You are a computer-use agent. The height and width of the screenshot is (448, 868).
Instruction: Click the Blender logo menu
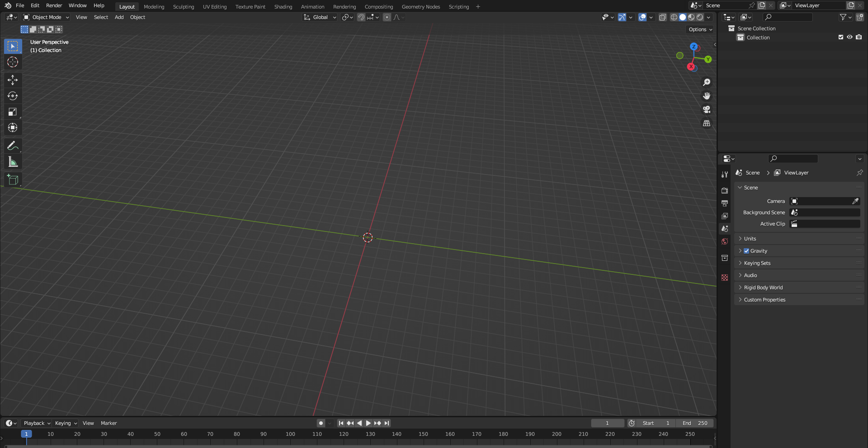point(8,5)
